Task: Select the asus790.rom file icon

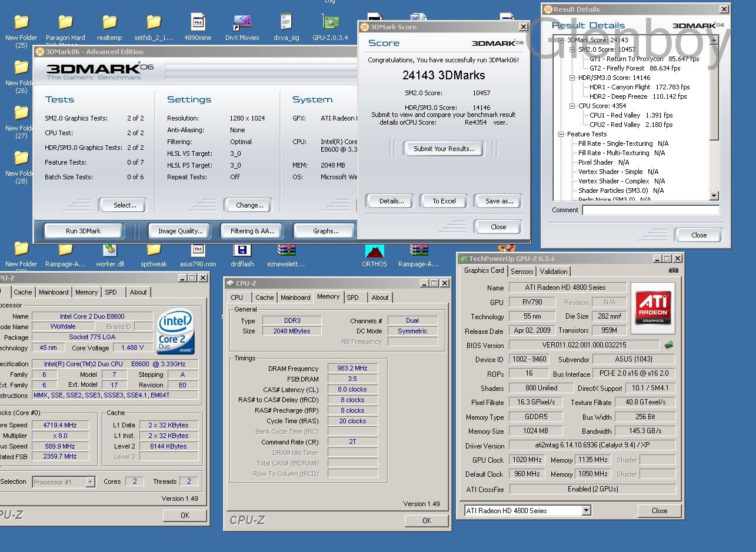Action: 198,252
